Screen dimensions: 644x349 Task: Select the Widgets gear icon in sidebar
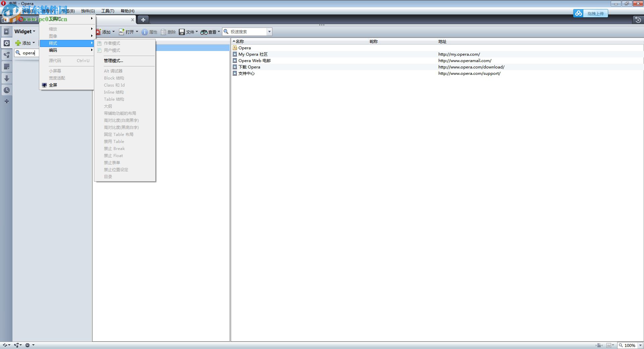coord(6,43)
